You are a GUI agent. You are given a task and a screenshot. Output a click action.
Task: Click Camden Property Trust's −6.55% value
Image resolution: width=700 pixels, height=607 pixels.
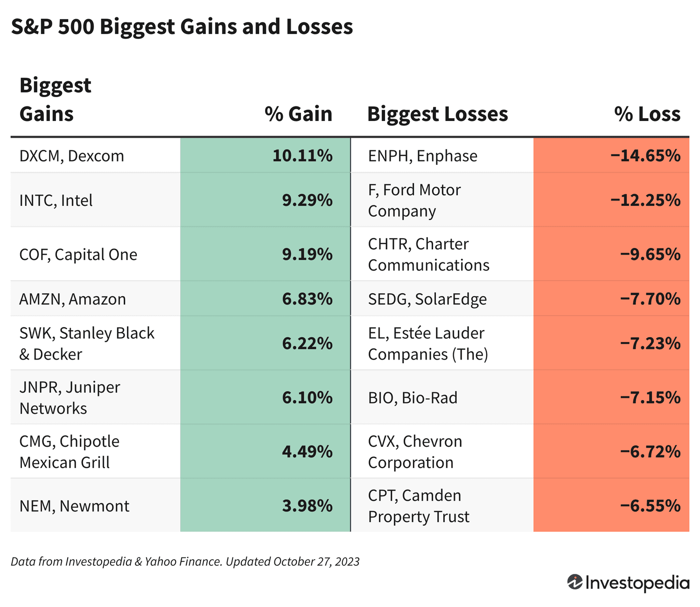650,506
